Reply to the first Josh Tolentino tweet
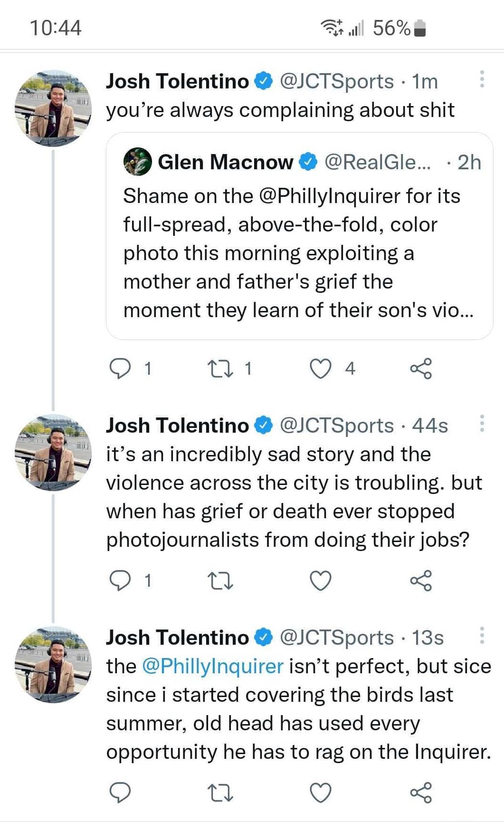504x824 pixels. click(120, 368)
